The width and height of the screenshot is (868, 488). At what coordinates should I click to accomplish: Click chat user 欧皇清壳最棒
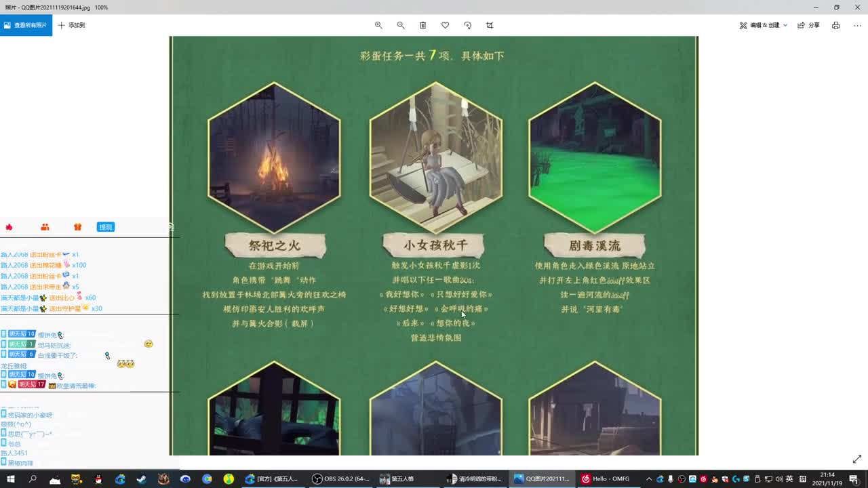[76, 385]
